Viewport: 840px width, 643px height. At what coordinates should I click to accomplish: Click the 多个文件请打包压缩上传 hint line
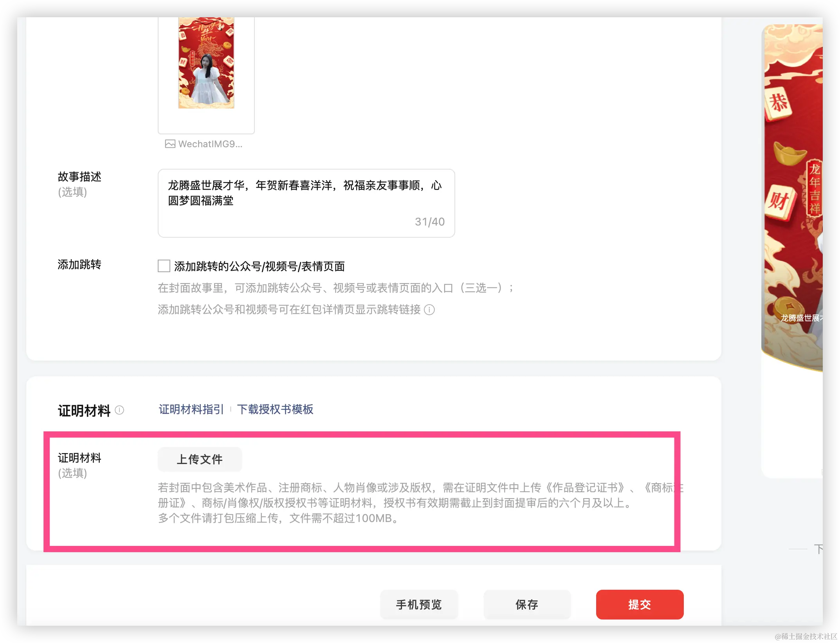(278, 518)
